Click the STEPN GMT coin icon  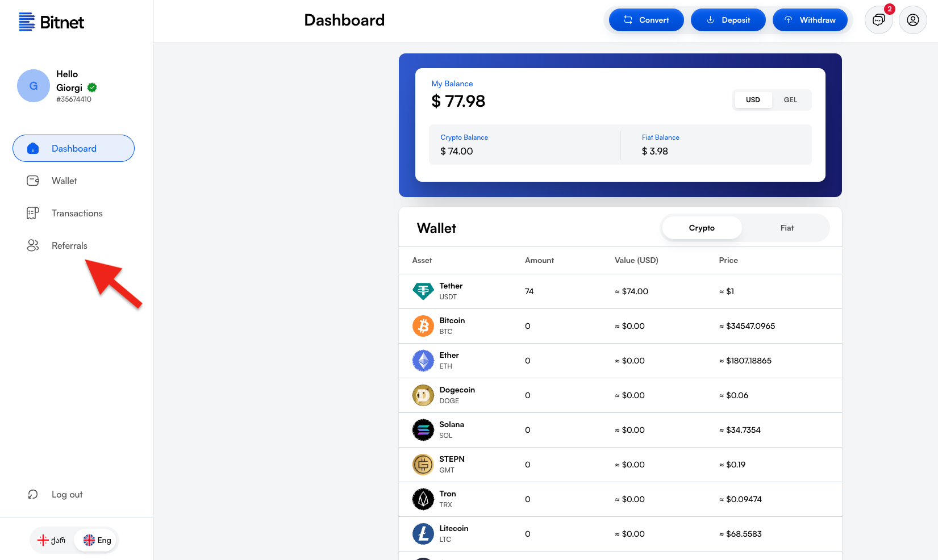tap(423, 465)
